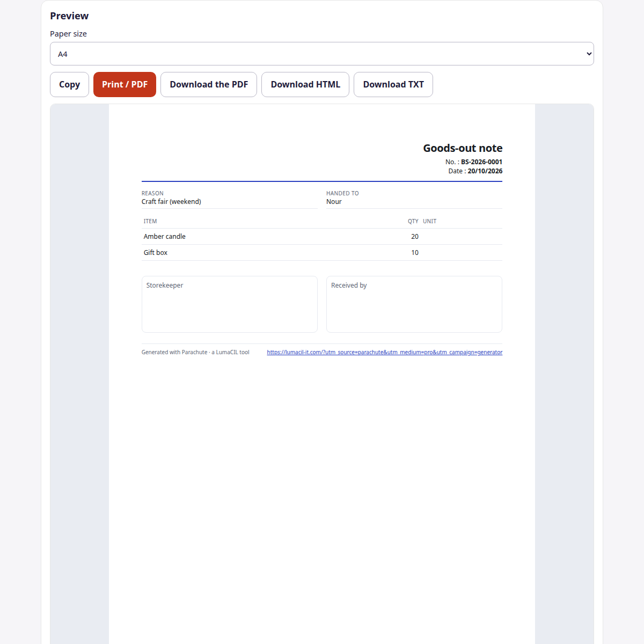Click the QTY column header
Screen dimensions: 644x644
point(413,221)
